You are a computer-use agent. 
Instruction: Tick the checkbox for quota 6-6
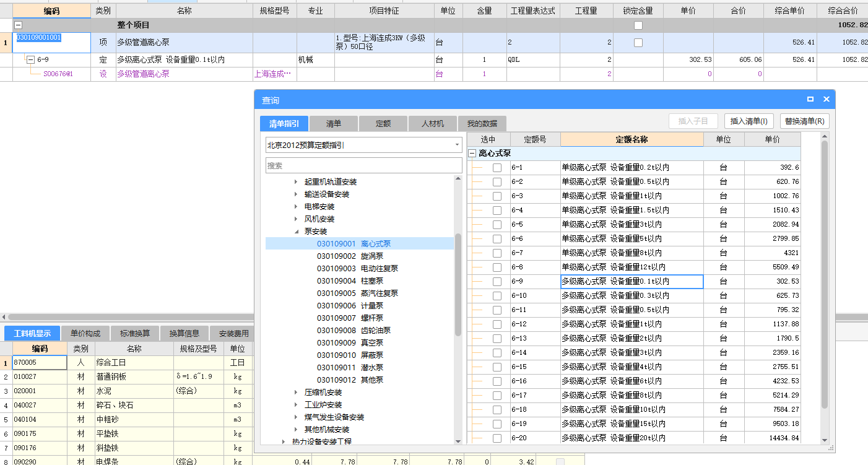[497, 239]
